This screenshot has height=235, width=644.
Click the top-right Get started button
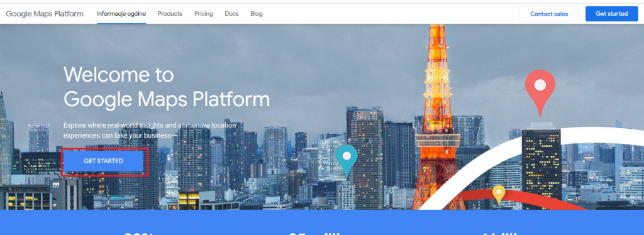[611, 14]
